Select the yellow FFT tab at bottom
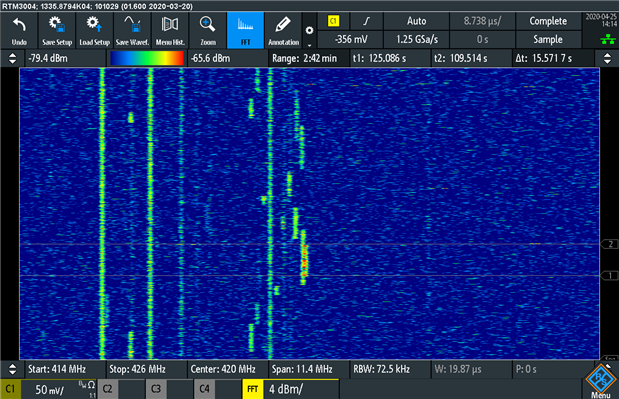The width and height of the screenshot is (619, 399). [x=253, y=389]
